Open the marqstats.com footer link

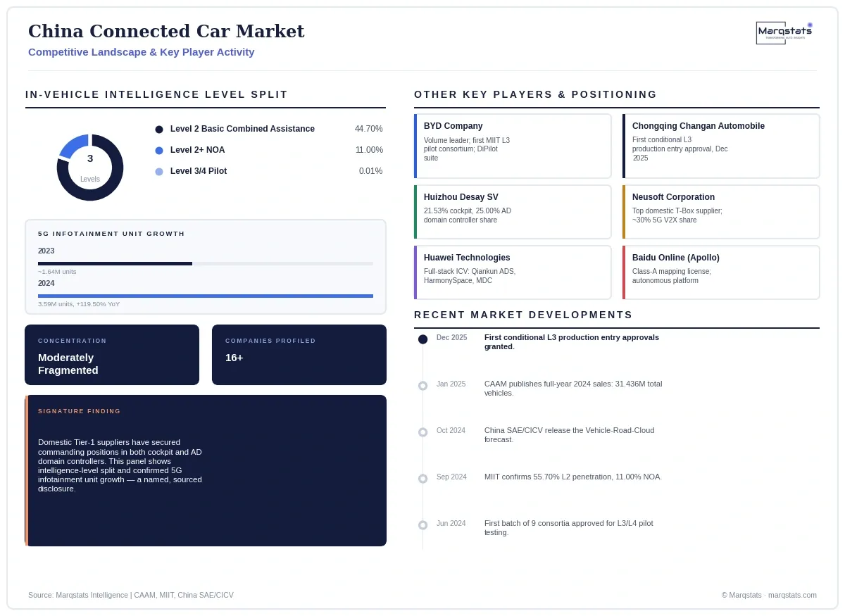(792, 595)
